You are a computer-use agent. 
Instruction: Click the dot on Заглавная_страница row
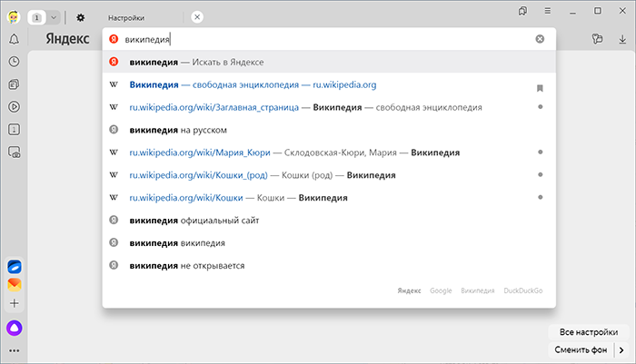(541, 107)
